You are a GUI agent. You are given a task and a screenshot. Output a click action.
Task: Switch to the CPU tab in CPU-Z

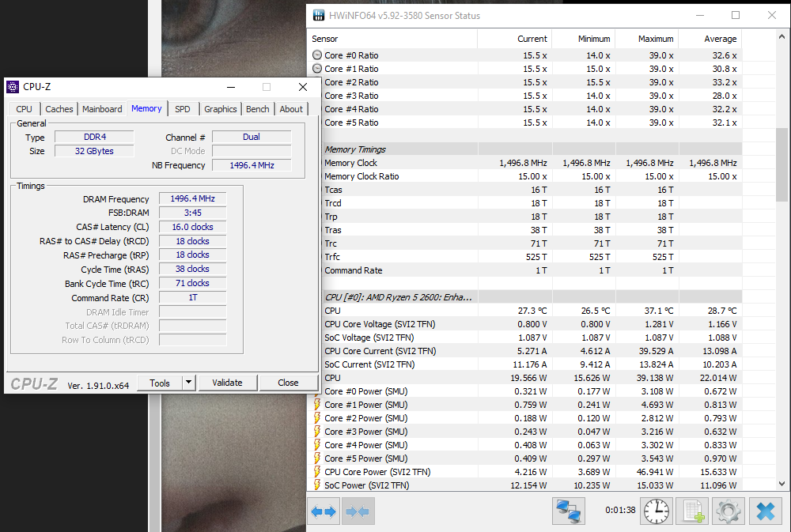coord(24,109)
